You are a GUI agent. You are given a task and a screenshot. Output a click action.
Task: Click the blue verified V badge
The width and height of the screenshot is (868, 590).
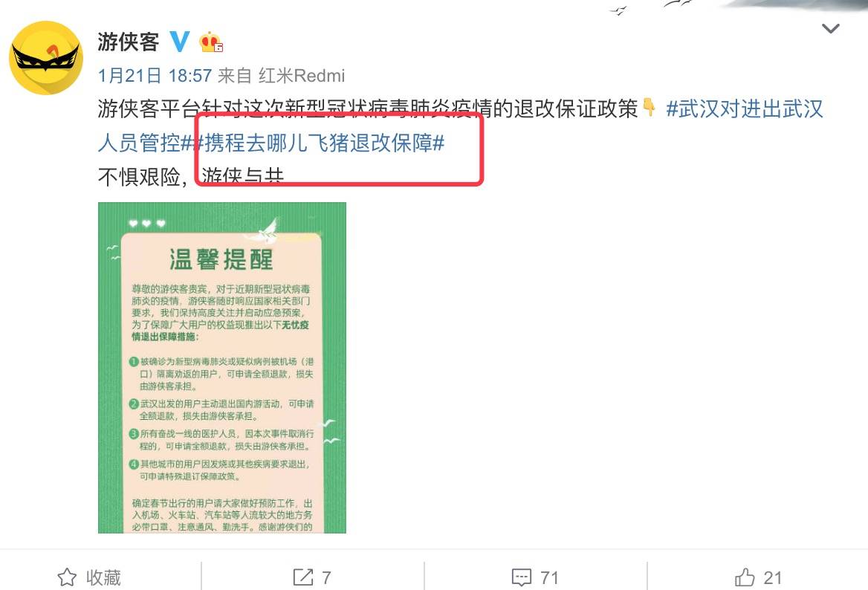click(179, 42)
